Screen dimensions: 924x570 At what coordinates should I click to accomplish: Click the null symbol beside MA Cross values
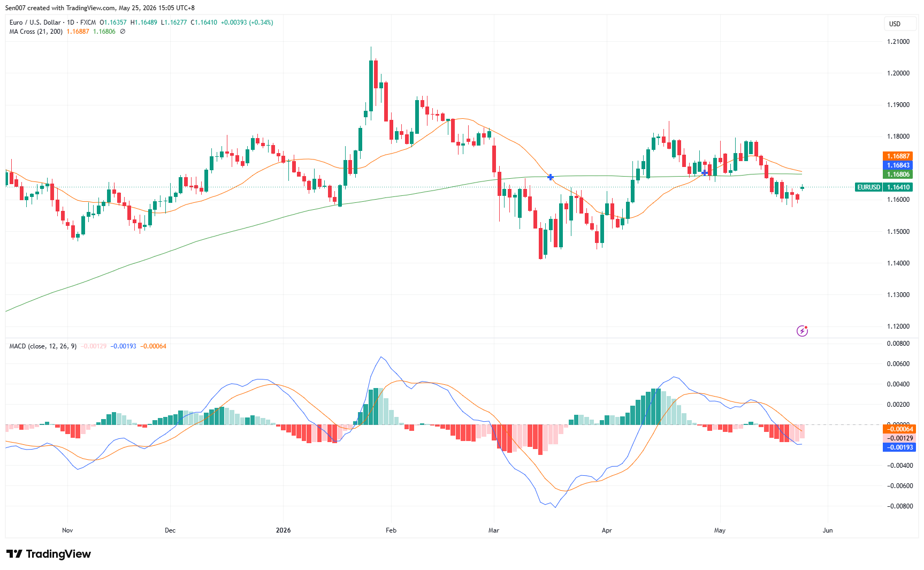coord(123,32)
